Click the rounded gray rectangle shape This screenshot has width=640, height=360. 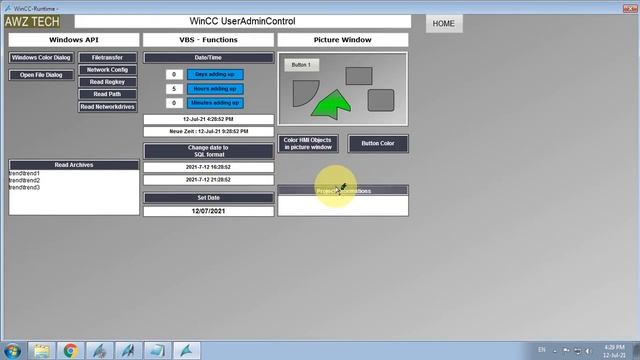point(381,100)
